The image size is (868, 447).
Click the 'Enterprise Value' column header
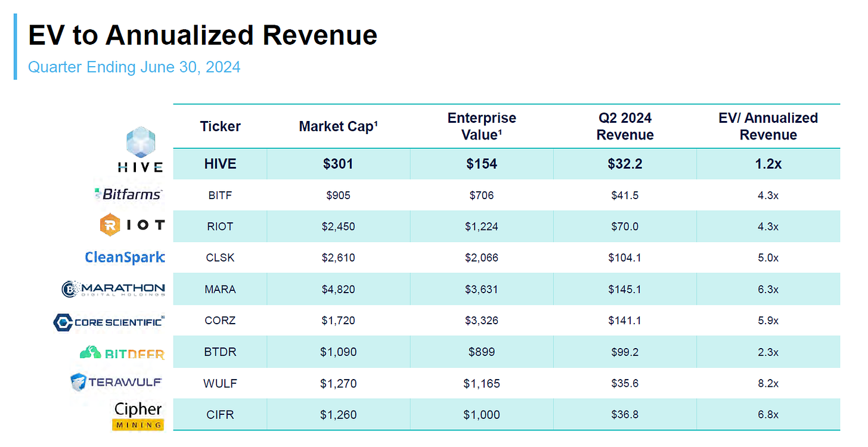click(482, 126)
